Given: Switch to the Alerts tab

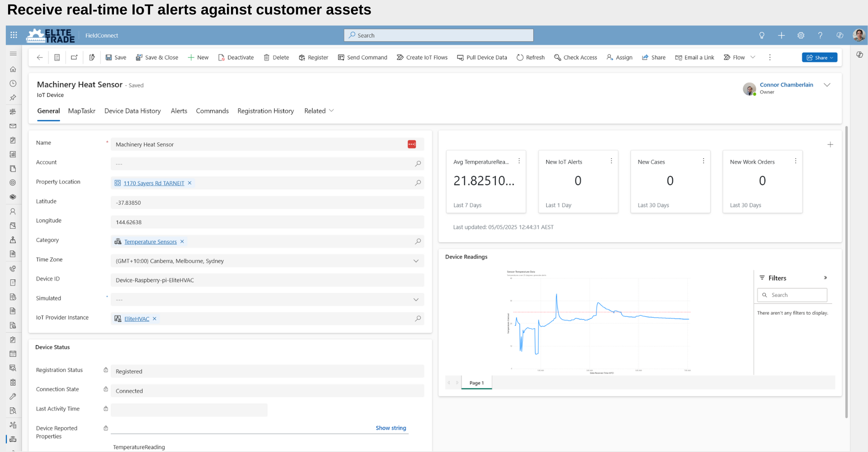Looking at the screenshot, I should 179,111.
